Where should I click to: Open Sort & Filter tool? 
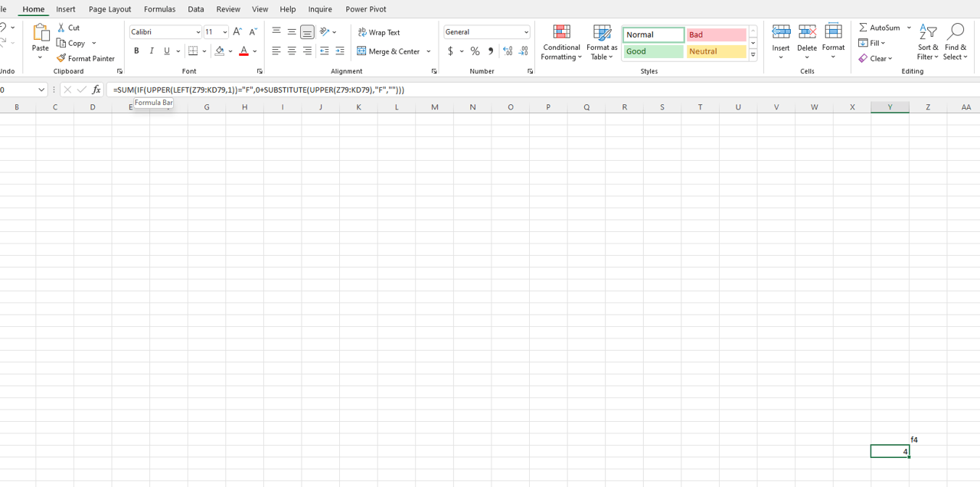[x=928, y=42]
